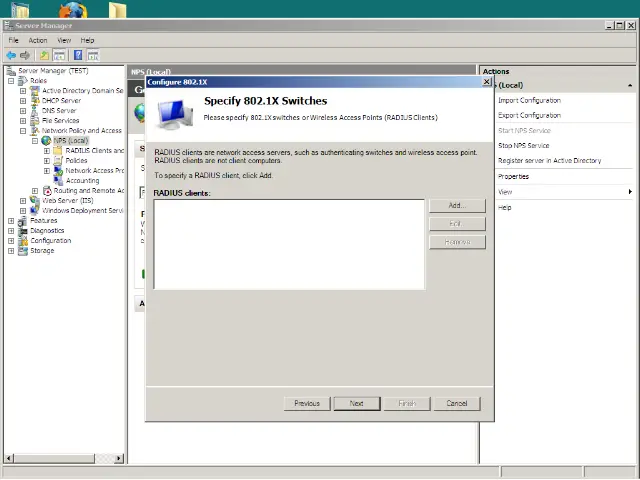Click the Roles node icon

(x=23, y=81)
